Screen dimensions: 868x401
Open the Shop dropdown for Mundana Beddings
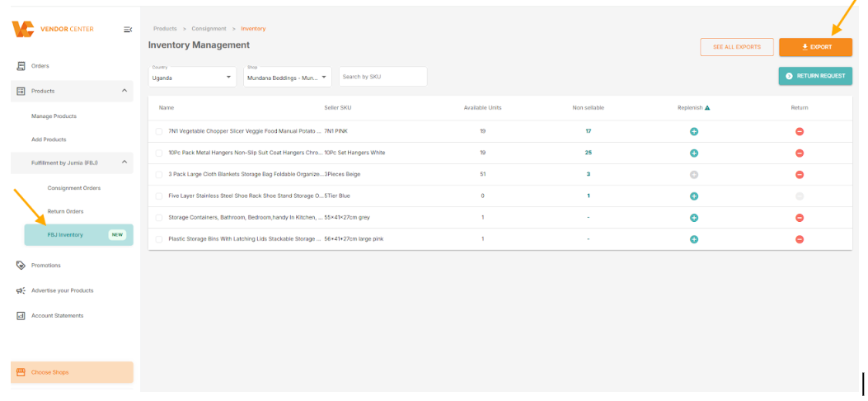(x=288, y=77)
